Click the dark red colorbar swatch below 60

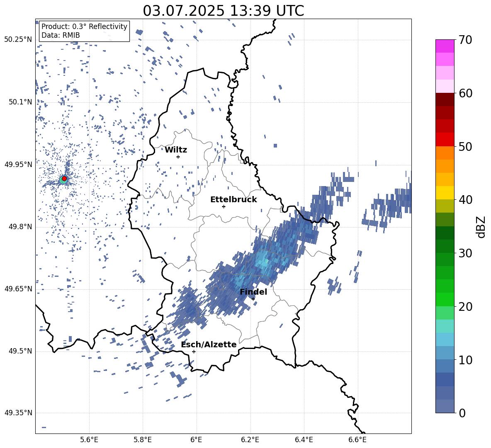click(445, 99)
